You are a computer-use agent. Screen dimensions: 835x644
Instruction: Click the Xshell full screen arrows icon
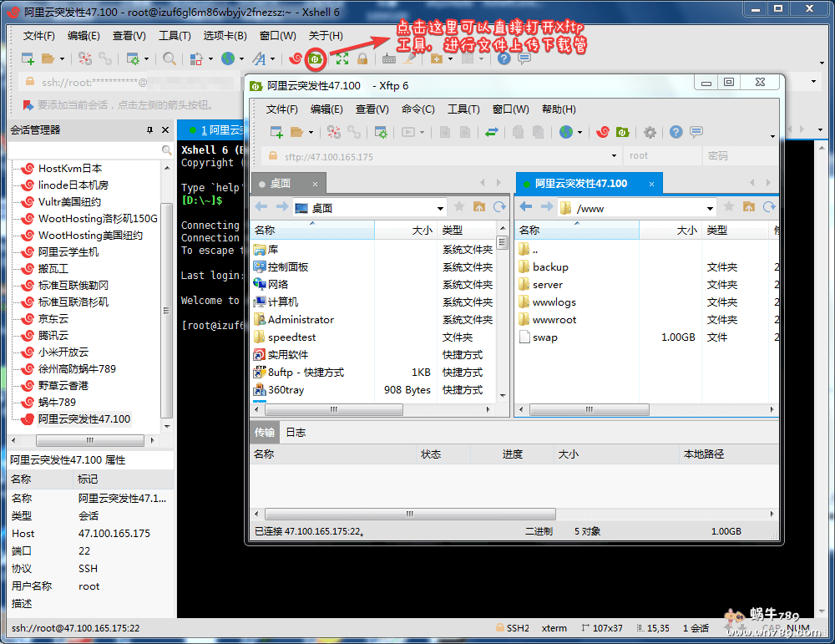tap(342, 58)
